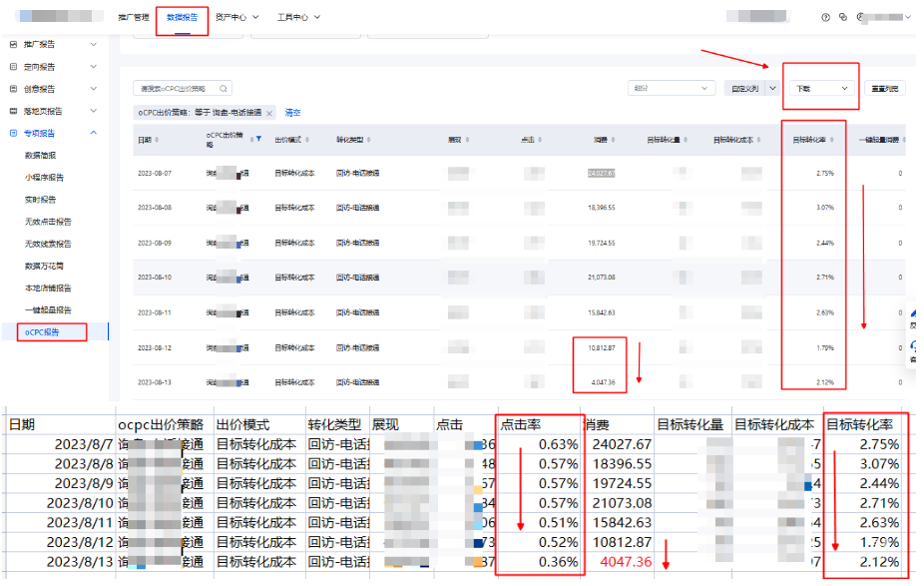Open the 资产中心 top menu
This screenshot has height=586, width=924.
pos(236,17)
